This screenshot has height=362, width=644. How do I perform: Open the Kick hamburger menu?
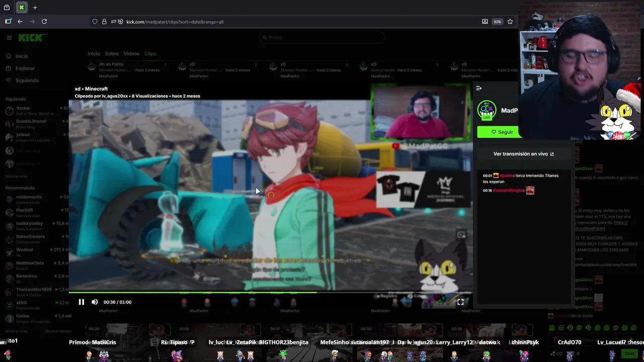[x=9, y=38]
